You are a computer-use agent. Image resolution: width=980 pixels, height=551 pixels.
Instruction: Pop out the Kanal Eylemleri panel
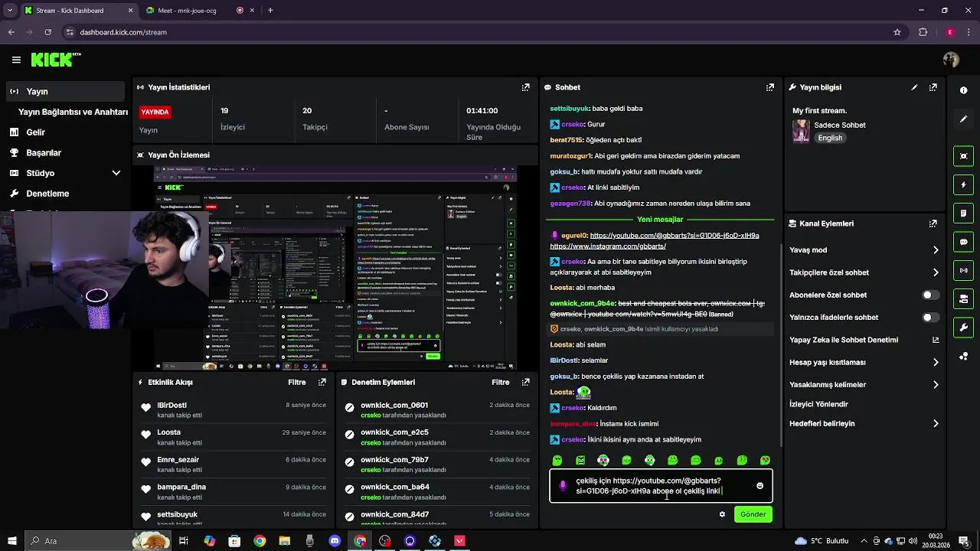tap(933, 223)
